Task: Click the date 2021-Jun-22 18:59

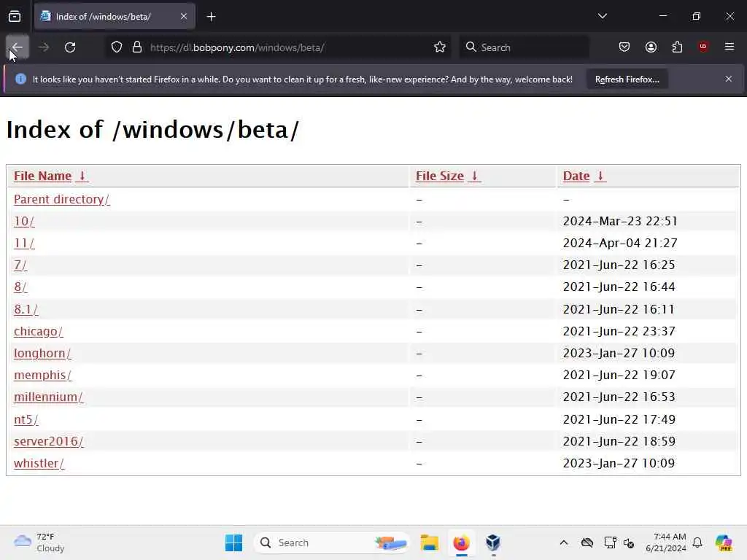Action: click(x=619, y=441)
